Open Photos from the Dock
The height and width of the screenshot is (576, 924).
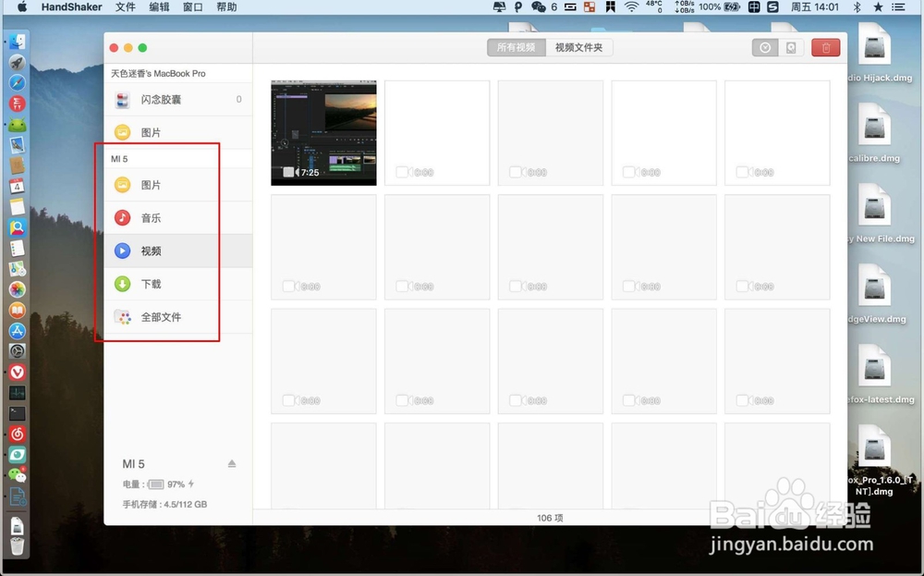click(17, 289)
